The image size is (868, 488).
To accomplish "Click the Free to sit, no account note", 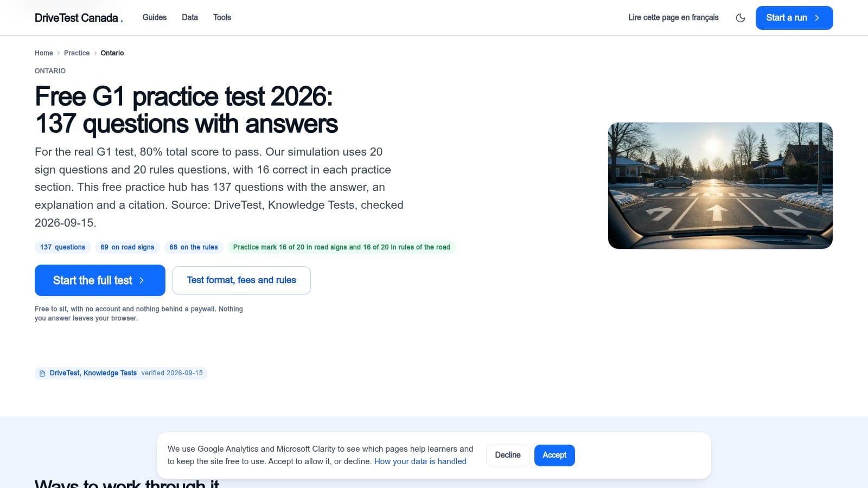I will click(x=139, y=313).
